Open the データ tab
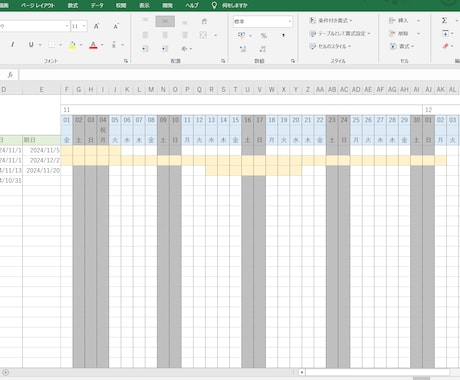 [97, 5]
